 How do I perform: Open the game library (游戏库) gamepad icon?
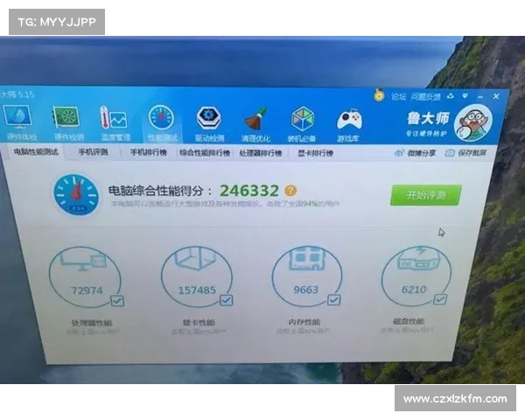(349, 120)
